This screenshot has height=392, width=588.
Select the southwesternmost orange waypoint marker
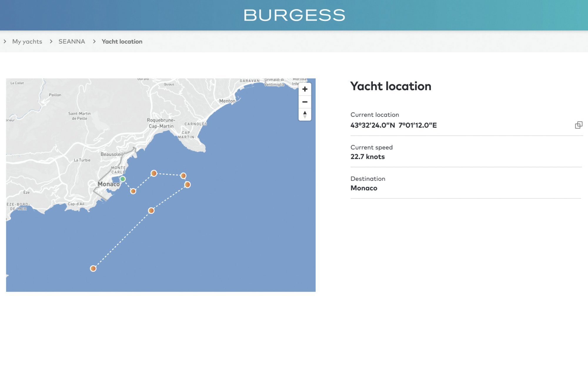coord(93,268)
